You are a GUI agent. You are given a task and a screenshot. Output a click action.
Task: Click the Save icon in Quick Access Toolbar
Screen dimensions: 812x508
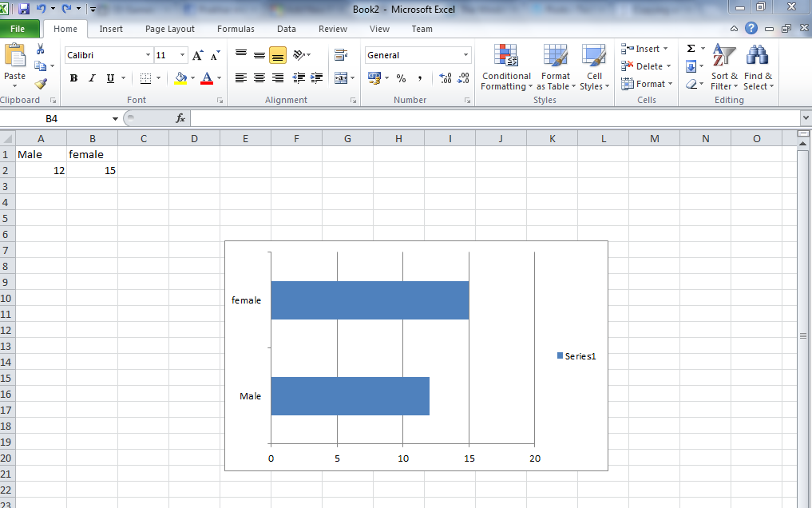point(24,9)
